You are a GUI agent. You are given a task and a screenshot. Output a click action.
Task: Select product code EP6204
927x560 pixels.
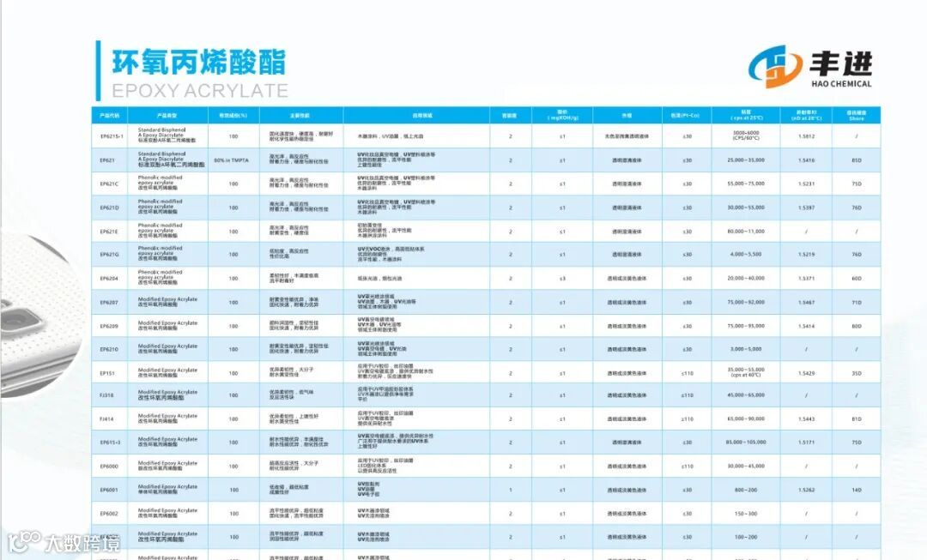109,278
